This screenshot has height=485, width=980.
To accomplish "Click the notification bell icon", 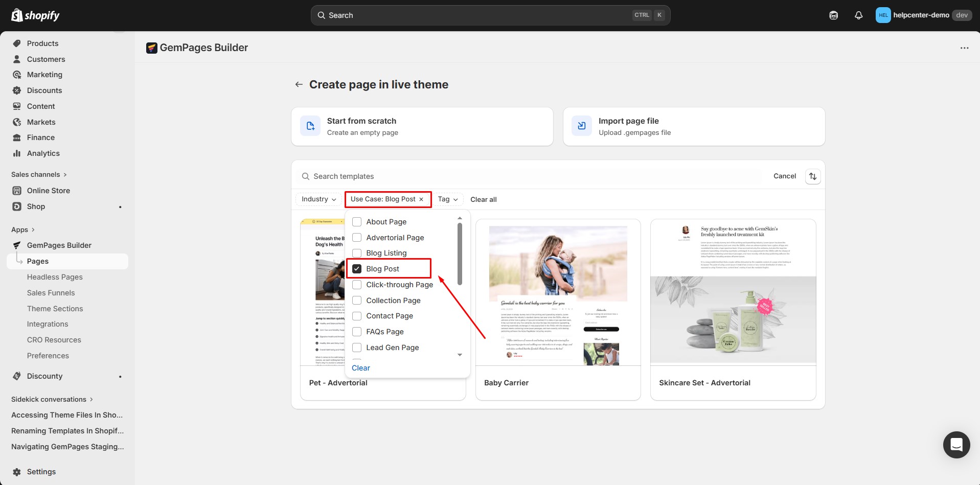I will coord(858,15).
